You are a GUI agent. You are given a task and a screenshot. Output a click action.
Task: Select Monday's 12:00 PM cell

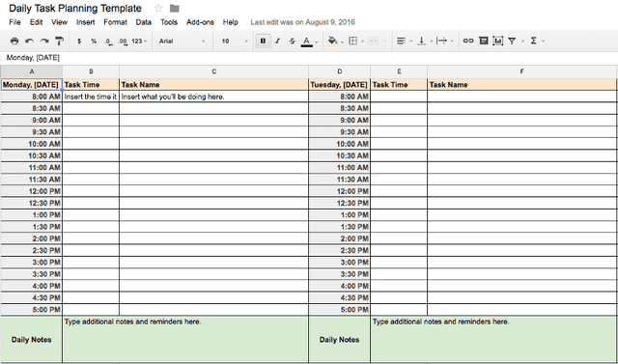click(x=32, y=191)
